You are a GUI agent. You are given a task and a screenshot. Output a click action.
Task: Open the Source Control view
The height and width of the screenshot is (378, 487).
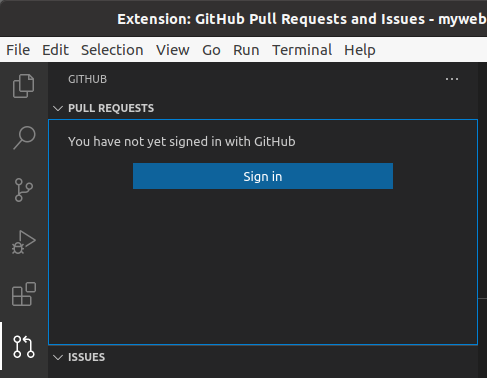[24, 190]
